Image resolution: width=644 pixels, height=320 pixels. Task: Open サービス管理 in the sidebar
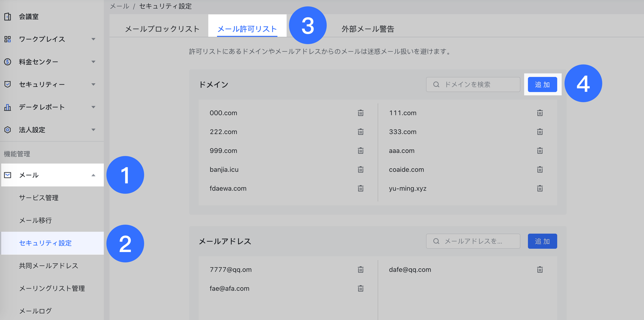pos(39,198)
